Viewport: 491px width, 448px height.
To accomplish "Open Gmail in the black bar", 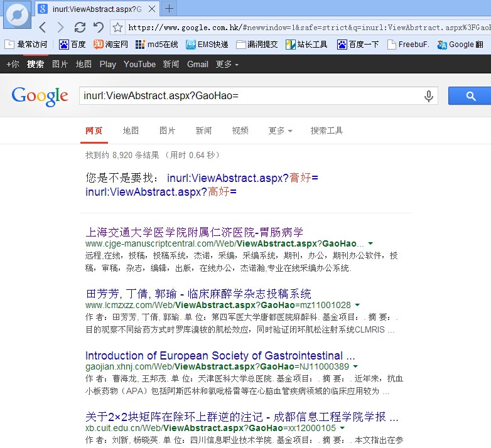I will coord(198,64).
